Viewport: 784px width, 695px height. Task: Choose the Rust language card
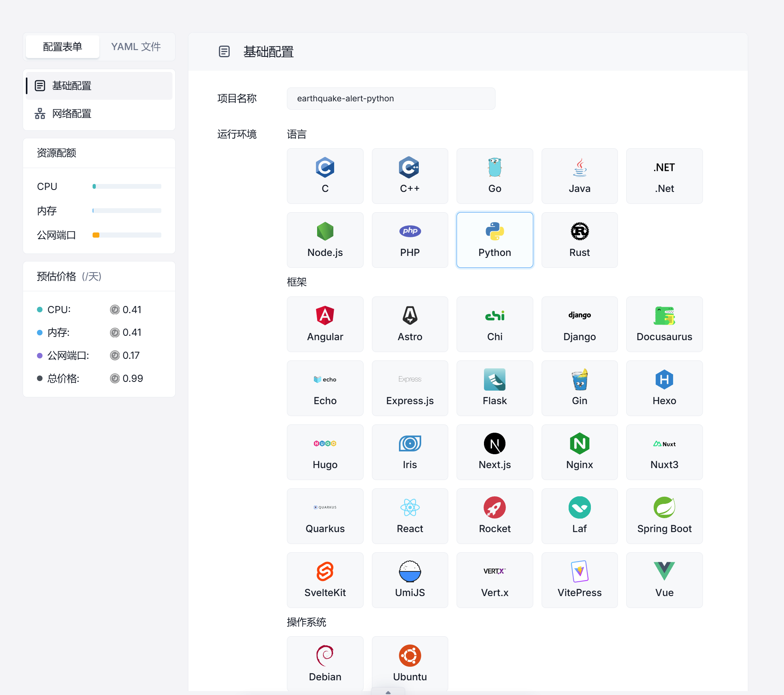pos(579,240)
